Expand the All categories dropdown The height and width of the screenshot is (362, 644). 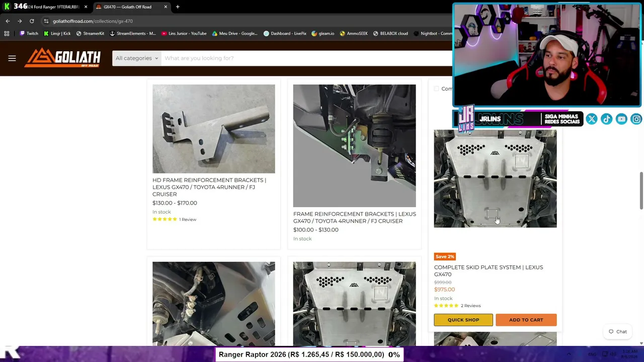point(137,58)
